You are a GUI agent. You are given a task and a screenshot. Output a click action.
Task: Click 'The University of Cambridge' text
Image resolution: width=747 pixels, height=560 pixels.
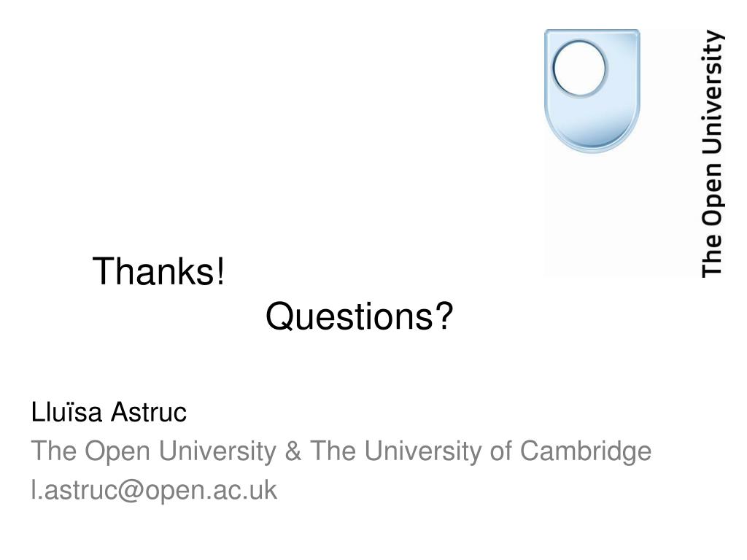[481, 451]
